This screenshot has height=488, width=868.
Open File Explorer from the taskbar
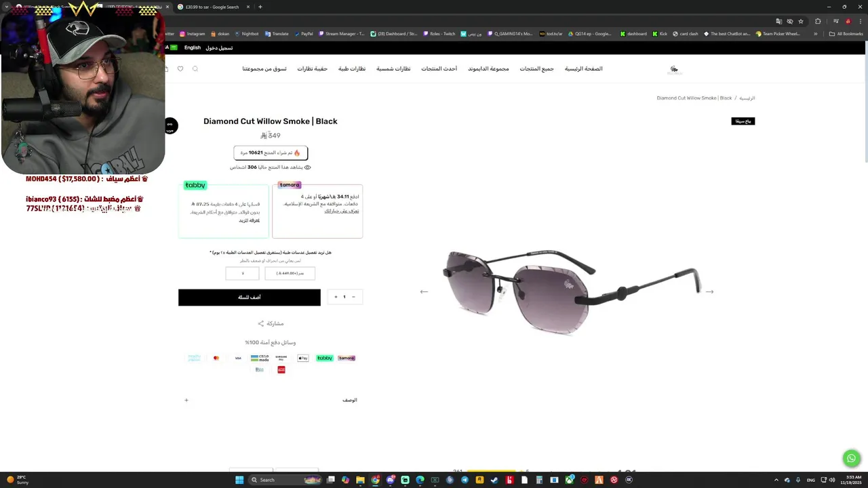coord(360,480)
